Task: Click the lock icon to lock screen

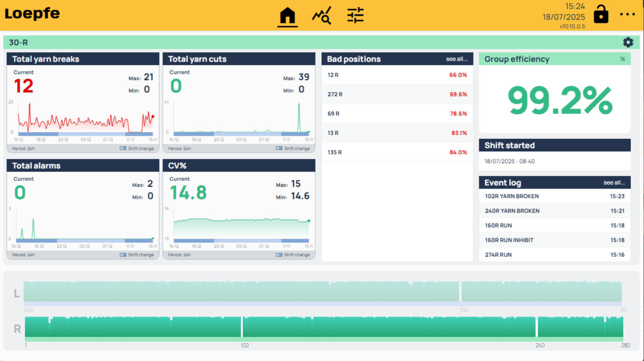Action: pos(601,15)
